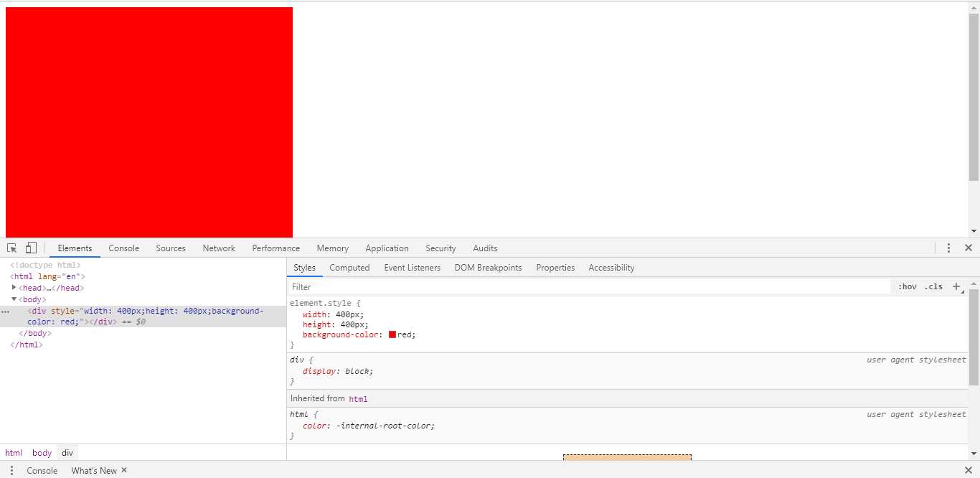Select the div style element row
The image size is (980, 478).
143,317
